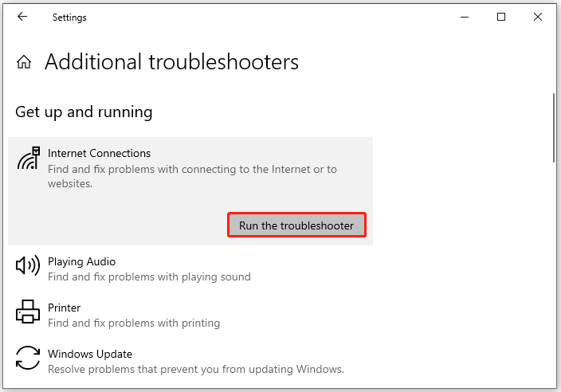Click 'Find and fix problems with playing sound'

click(x=149, y=276)
